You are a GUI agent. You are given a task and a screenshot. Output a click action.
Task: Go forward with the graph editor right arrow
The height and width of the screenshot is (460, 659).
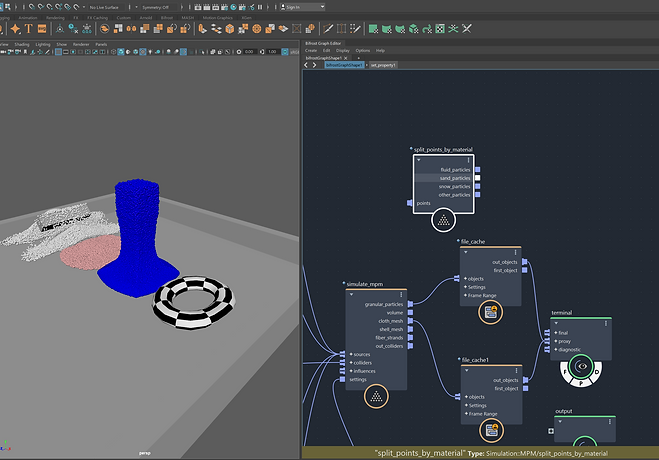[x=314, y=65]
